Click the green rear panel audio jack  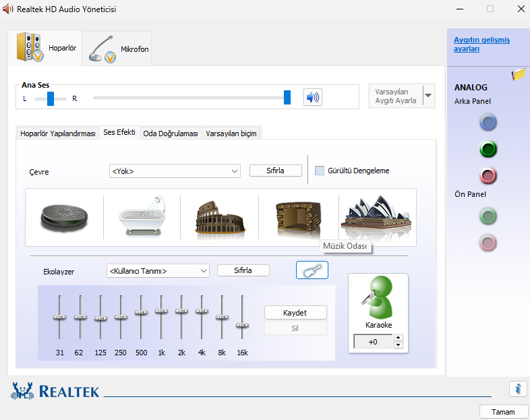[488, 149]
